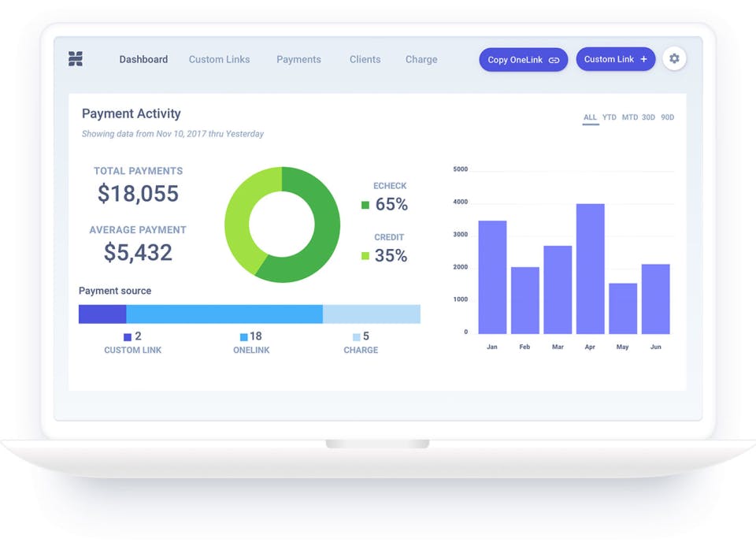756x546 pixels.
Task: Click the chain link icon in Copy OneLink
Action: [x=554, y=61]
